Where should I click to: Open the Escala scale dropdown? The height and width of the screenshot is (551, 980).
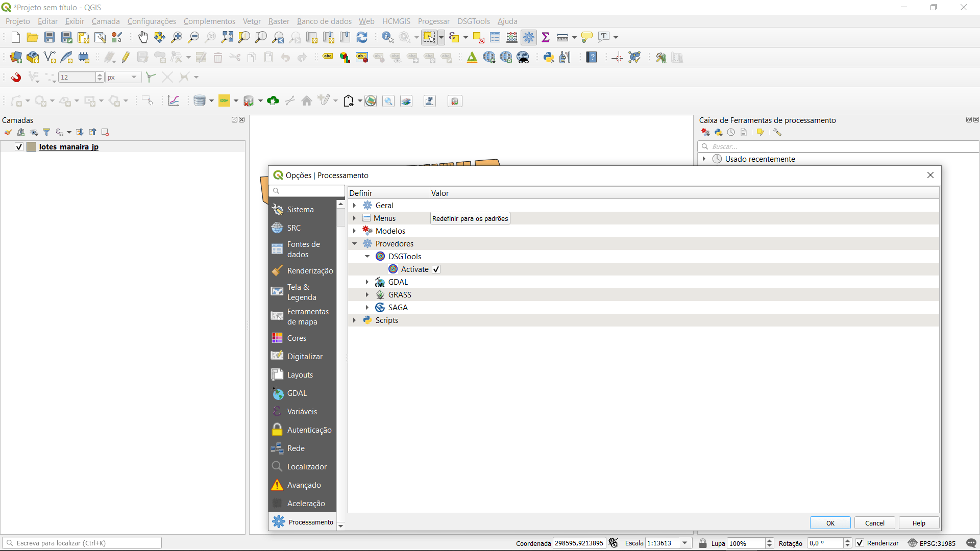coord(685,543)
